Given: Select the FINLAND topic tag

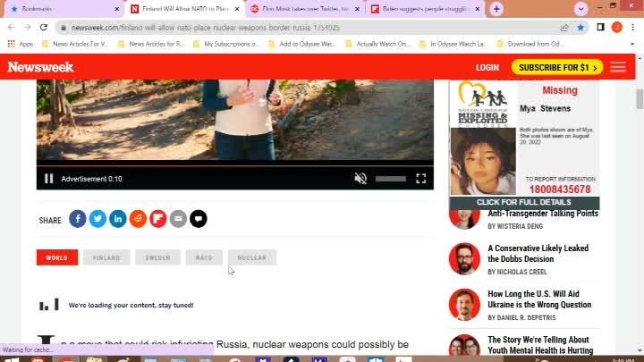Looking at the screenshot, I should pyautogui.click(x=106, y=257).
